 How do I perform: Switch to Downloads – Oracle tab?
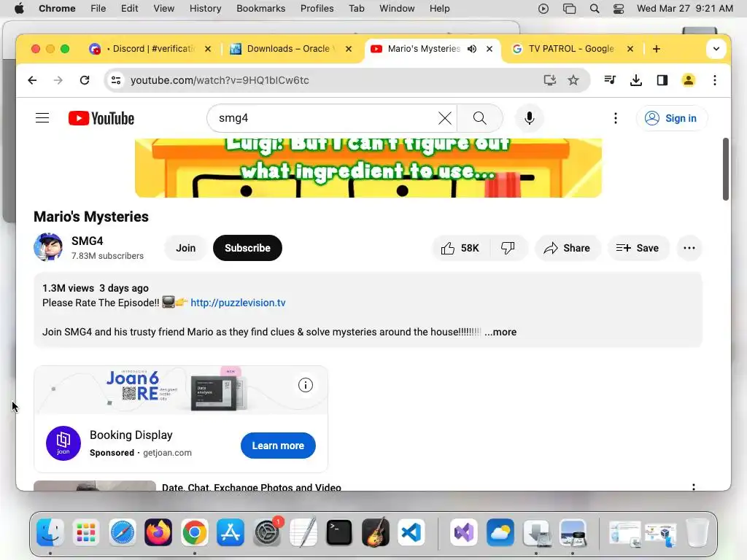(290, 49)
